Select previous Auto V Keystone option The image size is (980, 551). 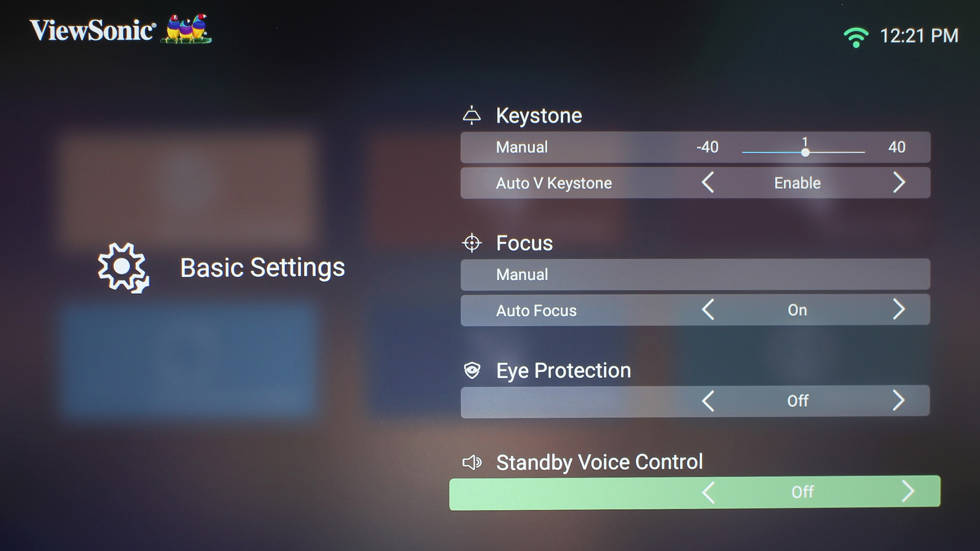coord(707,183)
